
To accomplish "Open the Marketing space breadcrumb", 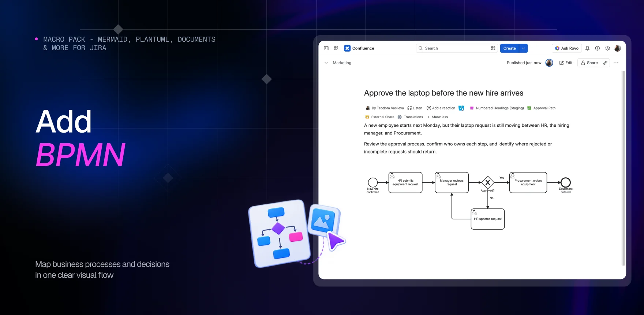I will [x=342, y=63].
